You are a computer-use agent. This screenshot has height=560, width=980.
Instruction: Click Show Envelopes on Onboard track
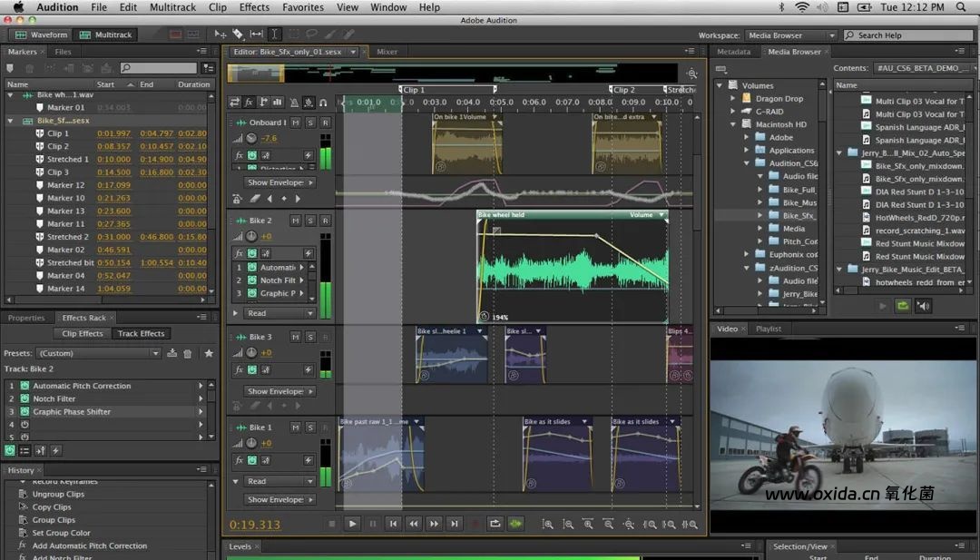(x=280, y=182)
